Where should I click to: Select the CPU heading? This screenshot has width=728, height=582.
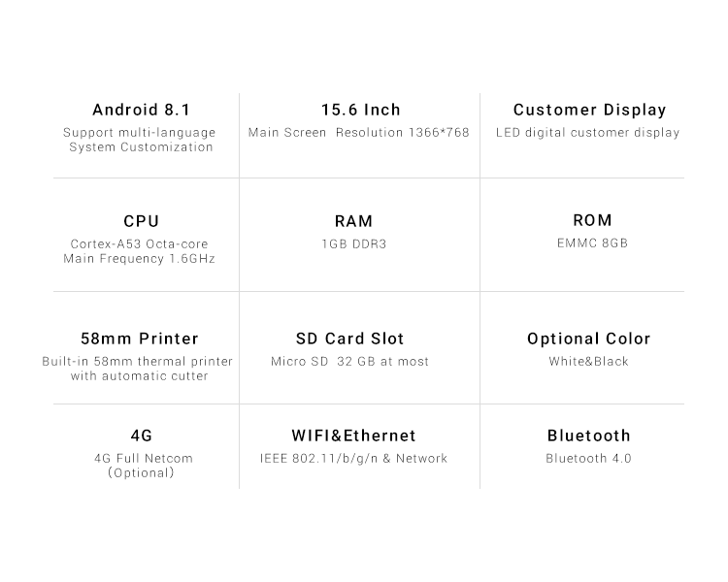tap(141, 221)
